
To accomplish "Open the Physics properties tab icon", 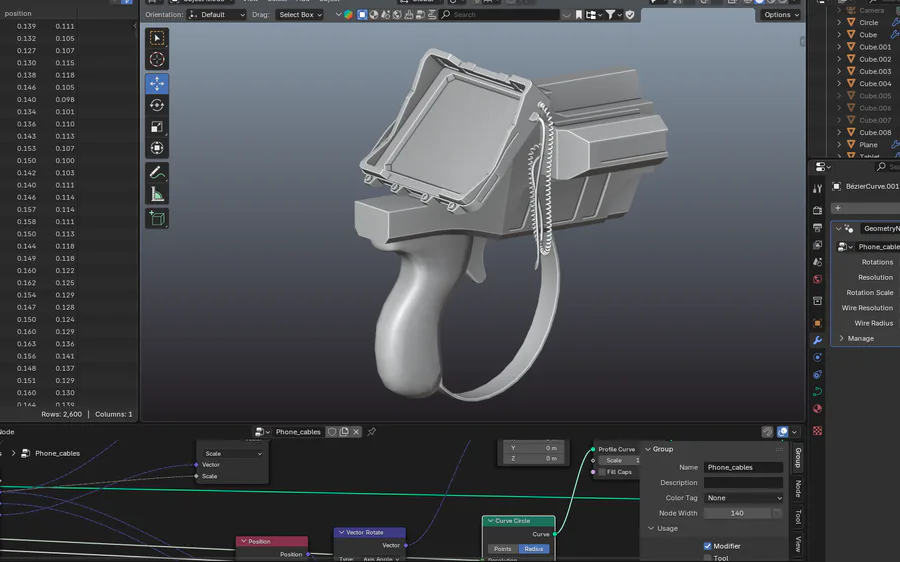I will tap(817, 358).
